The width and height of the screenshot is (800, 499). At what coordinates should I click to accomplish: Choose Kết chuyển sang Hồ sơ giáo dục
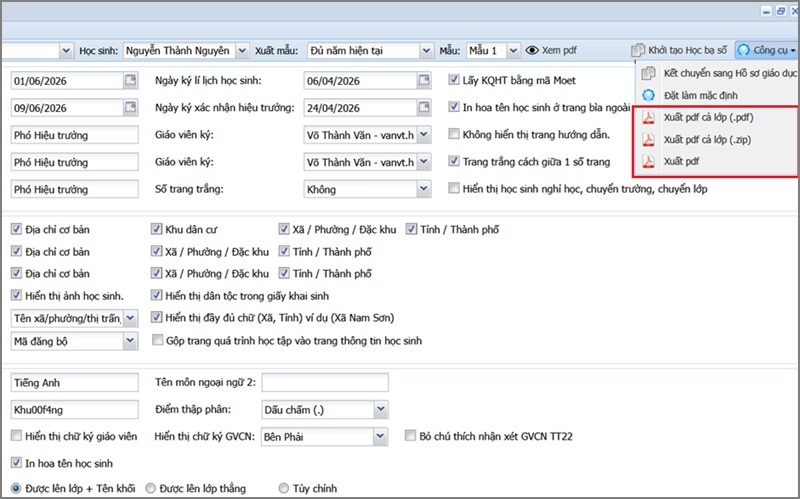tap(718, 73)
